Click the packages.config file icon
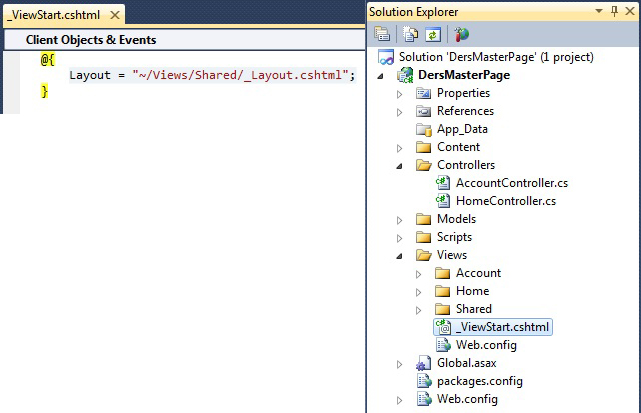 [x=424, y=381]
